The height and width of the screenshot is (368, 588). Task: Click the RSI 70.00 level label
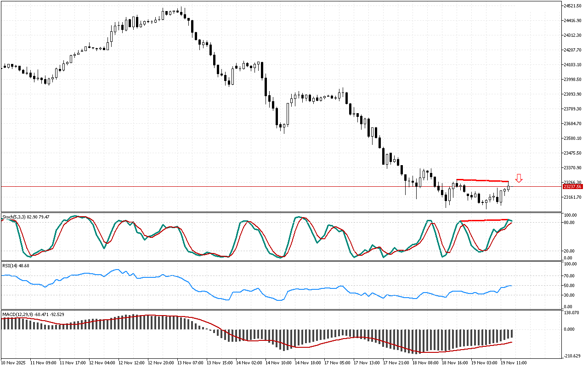pyautogui.click(x=571, y=276)
